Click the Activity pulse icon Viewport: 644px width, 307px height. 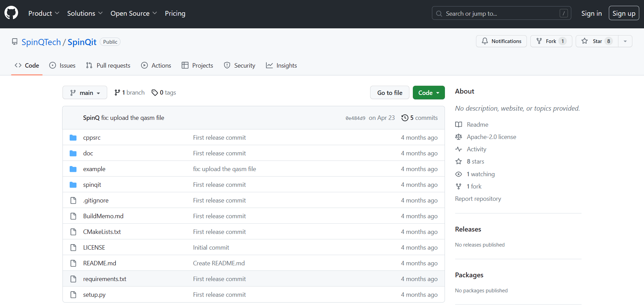(459, 149)
